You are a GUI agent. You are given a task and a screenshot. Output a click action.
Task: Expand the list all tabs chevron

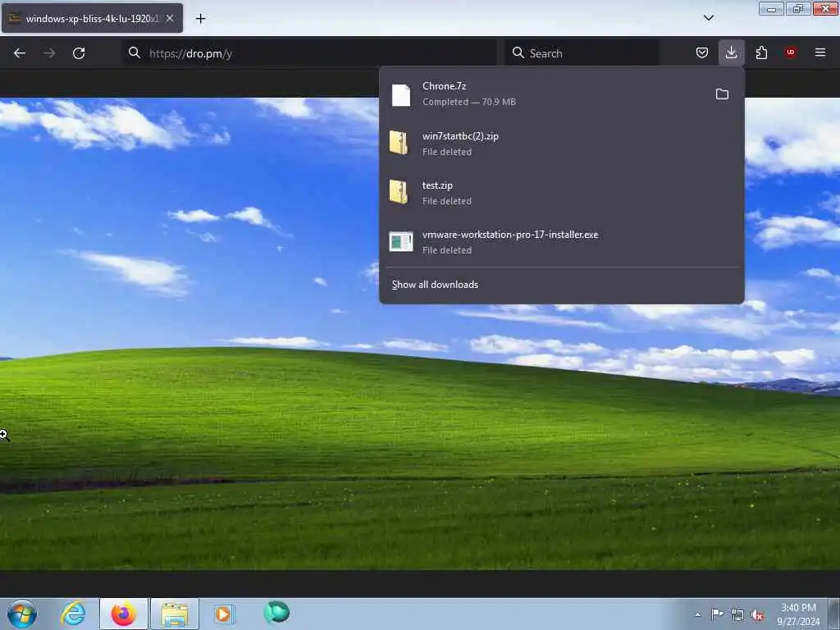[708, 18]
